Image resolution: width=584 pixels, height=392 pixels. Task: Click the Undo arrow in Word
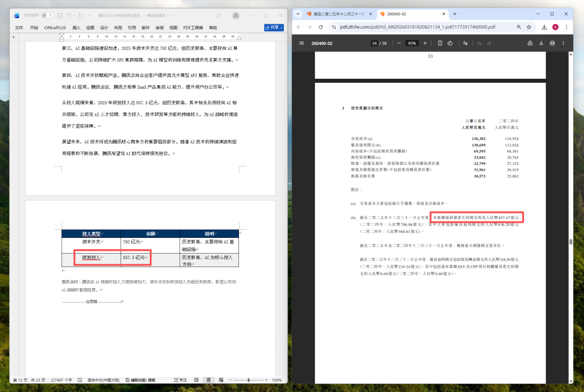coord(69,15)
